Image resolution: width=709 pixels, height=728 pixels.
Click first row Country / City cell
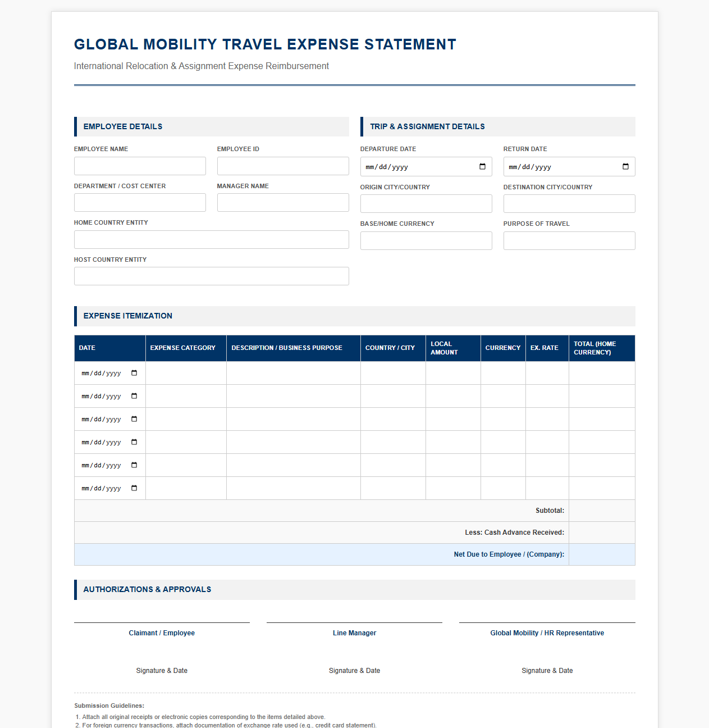coord(393,373)
